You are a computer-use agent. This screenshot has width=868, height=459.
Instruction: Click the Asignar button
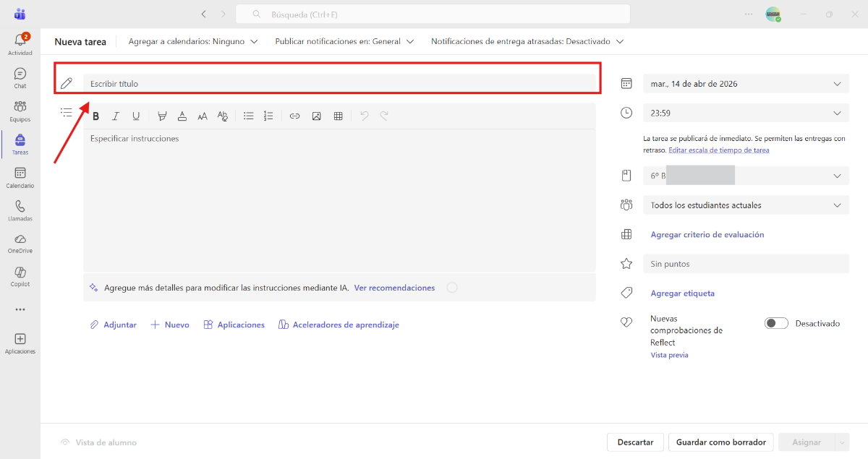coord(807,442)
